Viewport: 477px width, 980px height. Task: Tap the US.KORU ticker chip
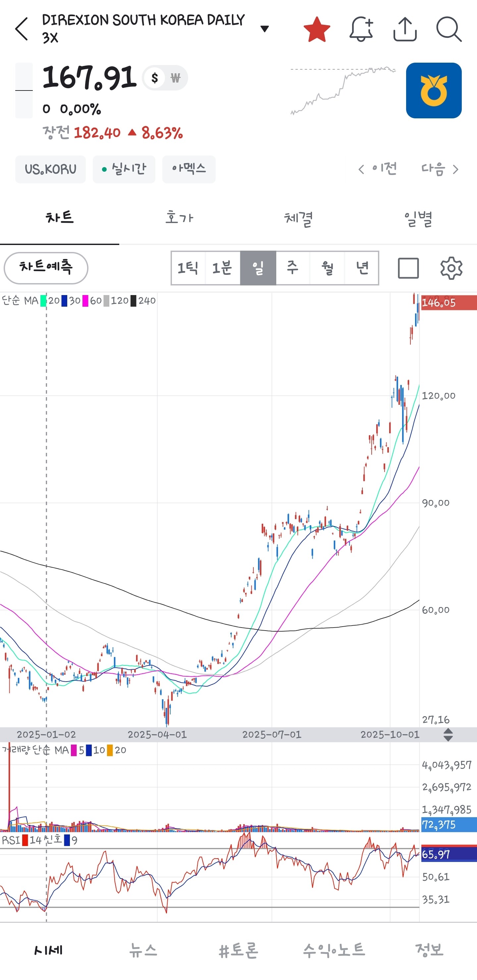click(x=51, y=169)
